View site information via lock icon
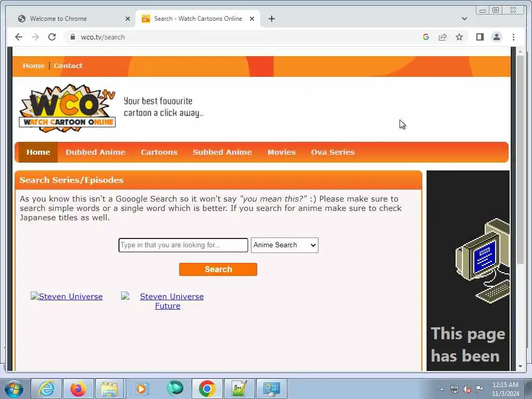 [x=72, y=37]
